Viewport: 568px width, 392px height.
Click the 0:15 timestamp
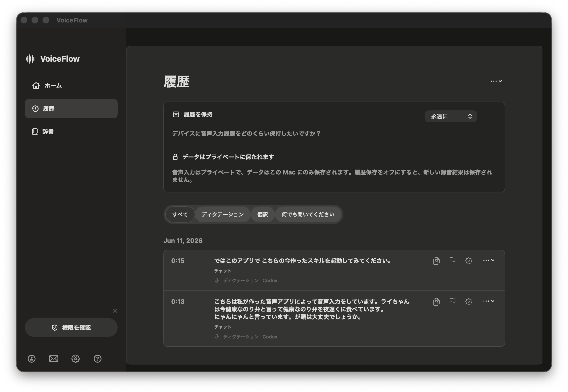pyautogui.click(x=178, y=261)
